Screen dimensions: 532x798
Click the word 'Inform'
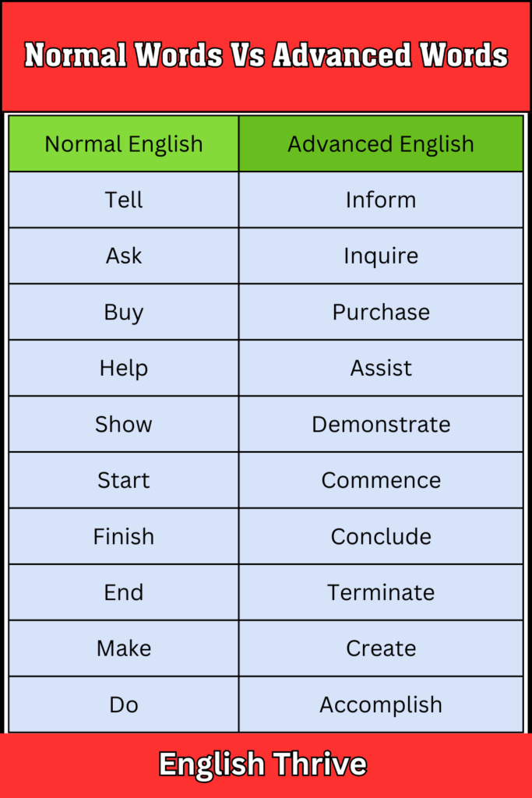pyautogui.click(x=381, y=200)
